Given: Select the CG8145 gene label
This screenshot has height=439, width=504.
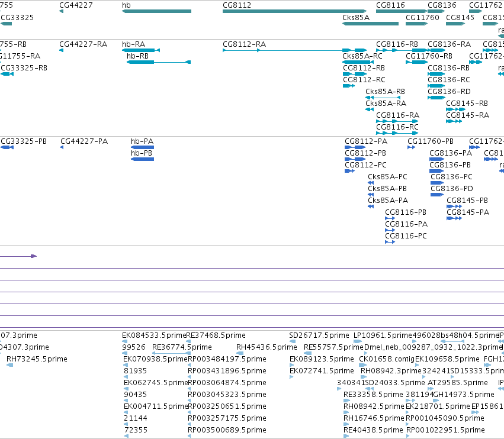Looking at the screenshot, I should (460, 17).
